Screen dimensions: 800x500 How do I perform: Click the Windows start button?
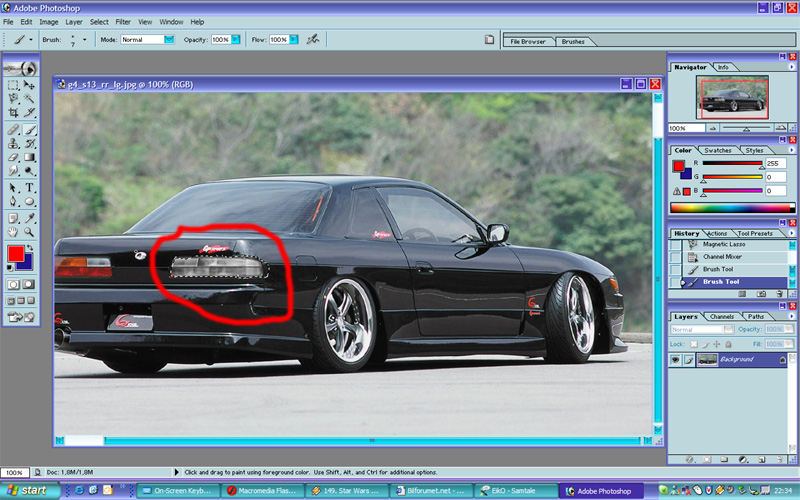pyautogui.click(x=29, y=491)
